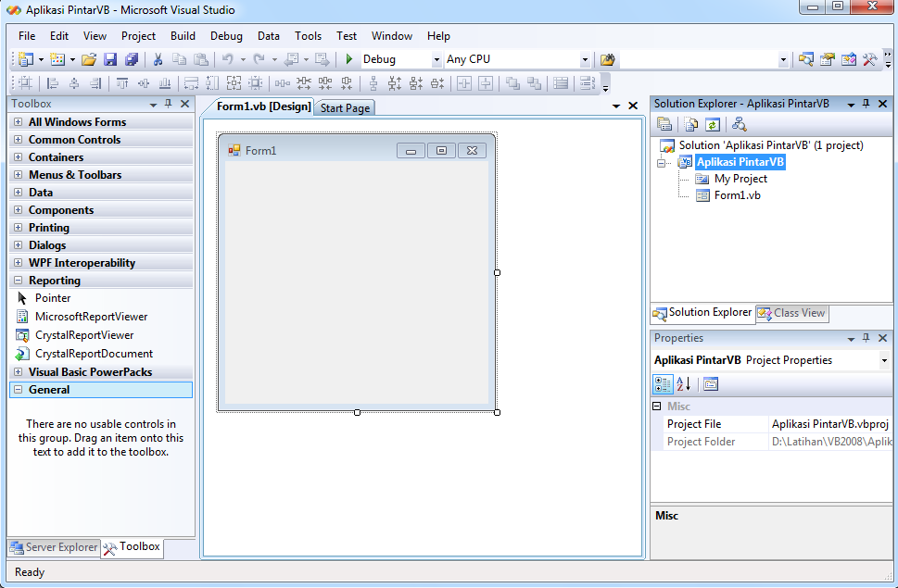898x588 pixels.
Task: Switch to the Class View tab
Action: pos(792,314)
